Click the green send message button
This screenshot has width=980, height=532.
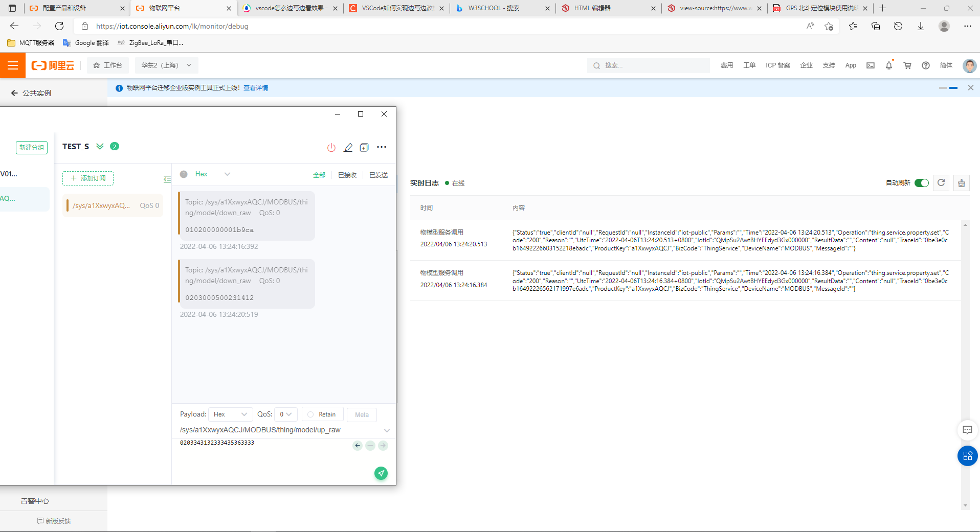381,473
